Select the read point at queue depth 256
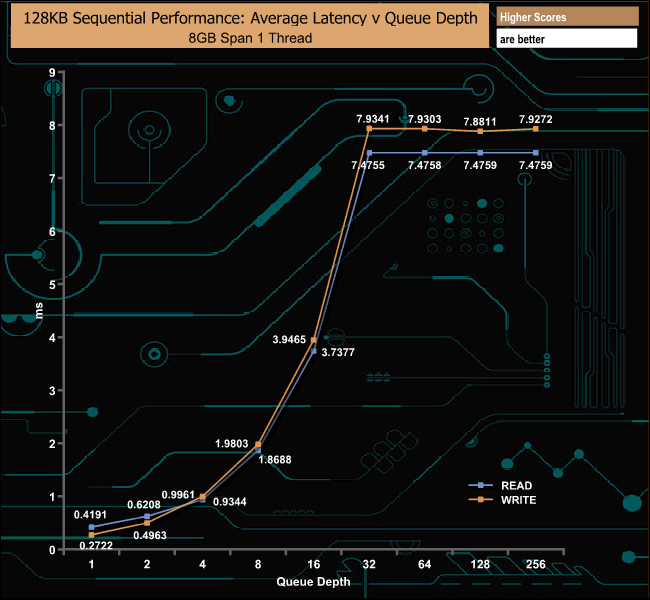The width and height of the screenshot is (650, 600). click(x=536, y=153)
